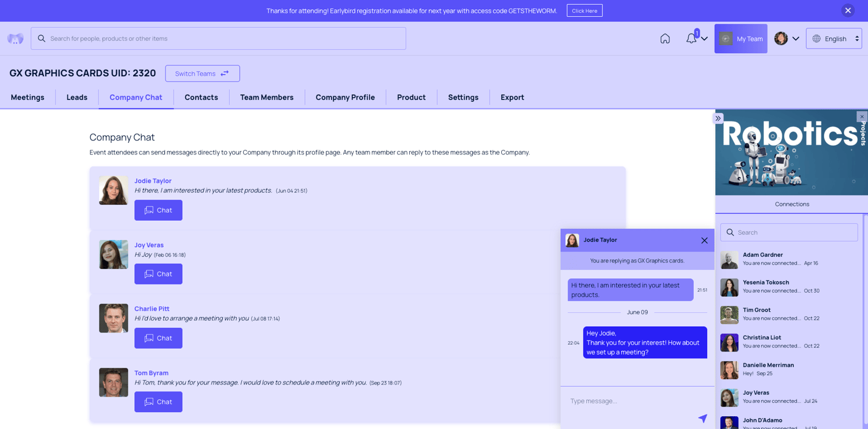Click the My Team button
Screen dimensions: 868x429
[x=741, y=39]
